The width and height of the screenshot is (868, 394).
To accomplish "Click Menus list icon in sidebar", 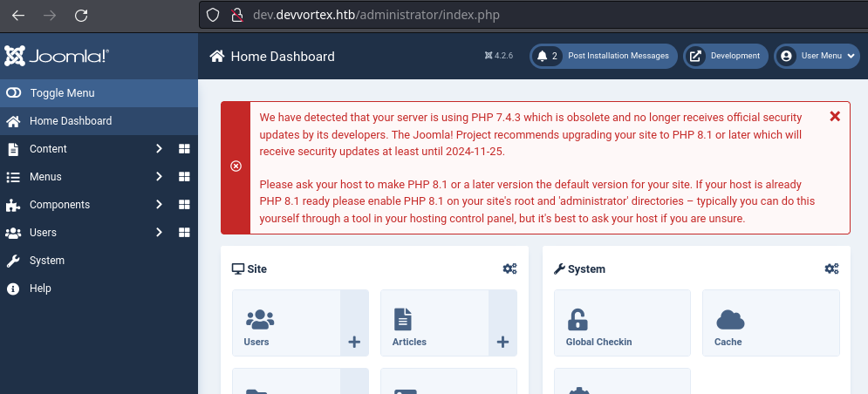I will pos(13,177).
